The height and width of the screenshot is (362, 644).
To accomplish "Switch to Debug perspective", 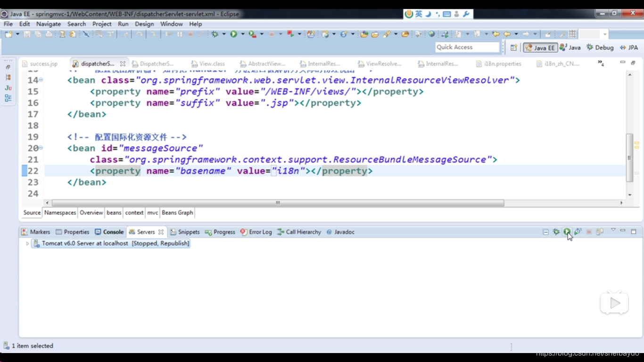I will 600,48.
